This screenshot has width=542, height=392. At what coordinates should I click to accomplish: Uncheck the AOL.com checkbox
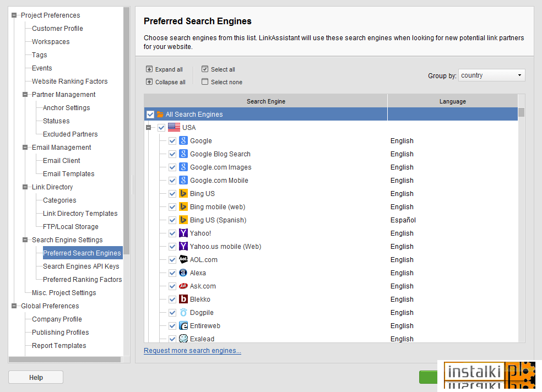(172, 260)
